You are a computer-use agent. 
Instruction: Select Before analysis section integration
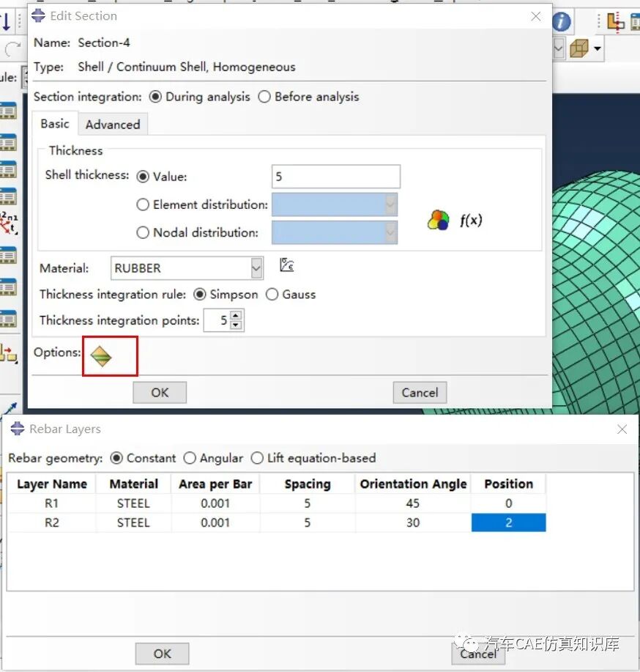(x=264, y=97)
